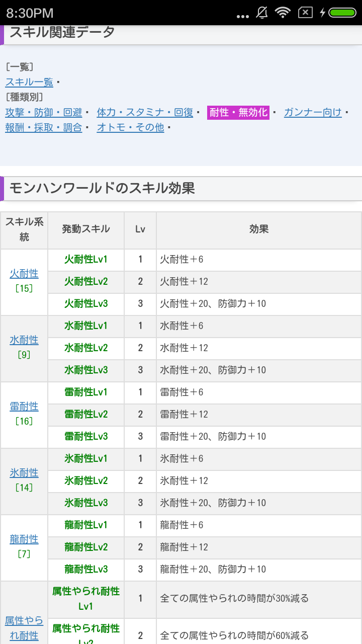The width and height of the screenshot is (362, 644).
Task: Tap the 8:30PM clock
Action: tap(30, 13)
